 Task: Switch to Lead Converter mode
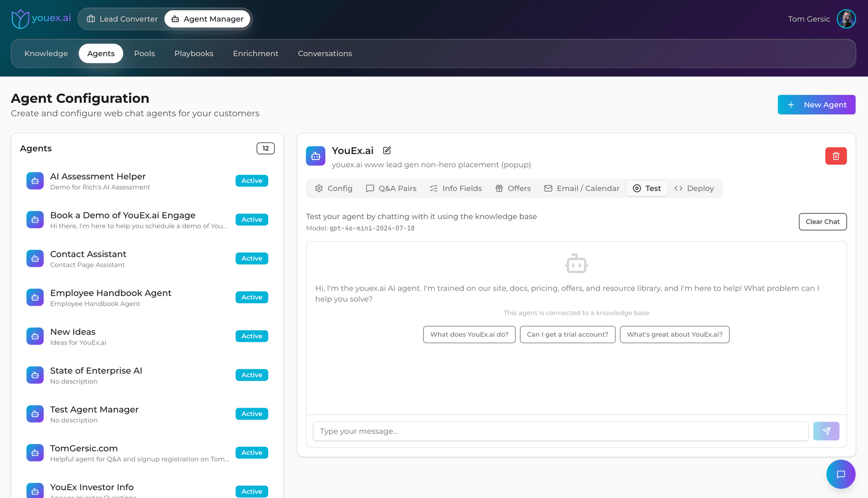click(122, 19)
